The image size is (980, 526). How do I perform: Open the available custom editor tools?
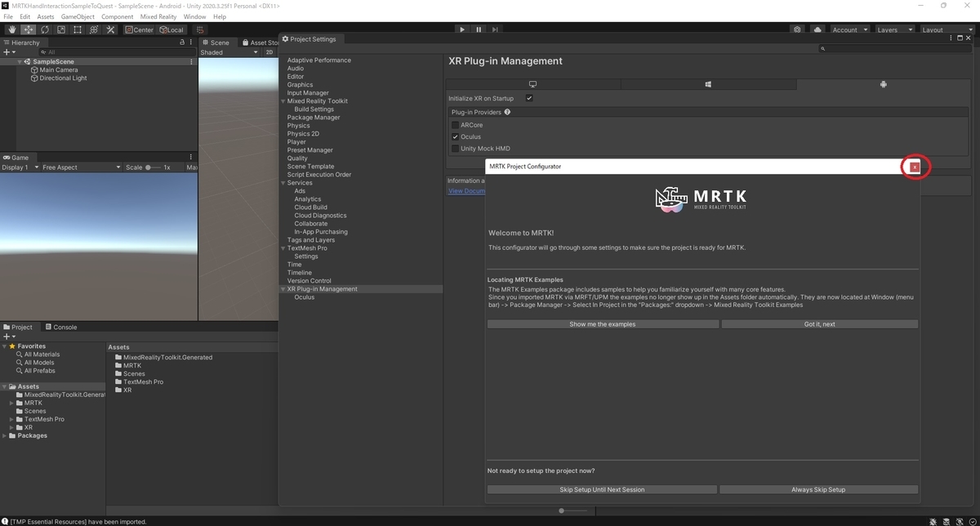tap(110, 29)
